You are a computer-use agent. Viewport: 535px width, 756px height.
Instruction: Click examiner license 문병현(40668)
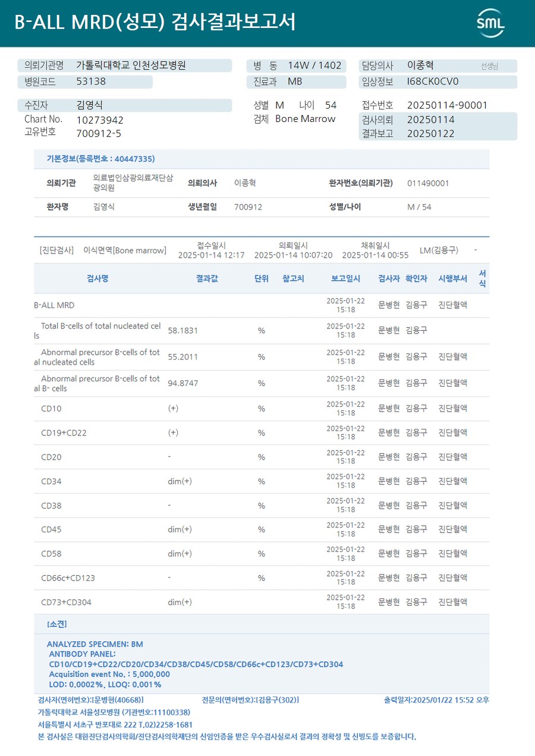(117, 700)
